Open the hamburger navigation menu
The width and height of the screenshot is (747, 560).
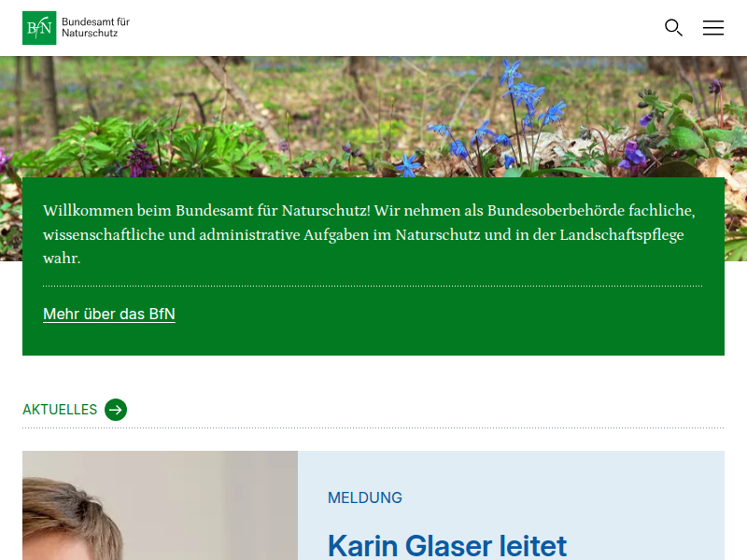pos(713,28)
